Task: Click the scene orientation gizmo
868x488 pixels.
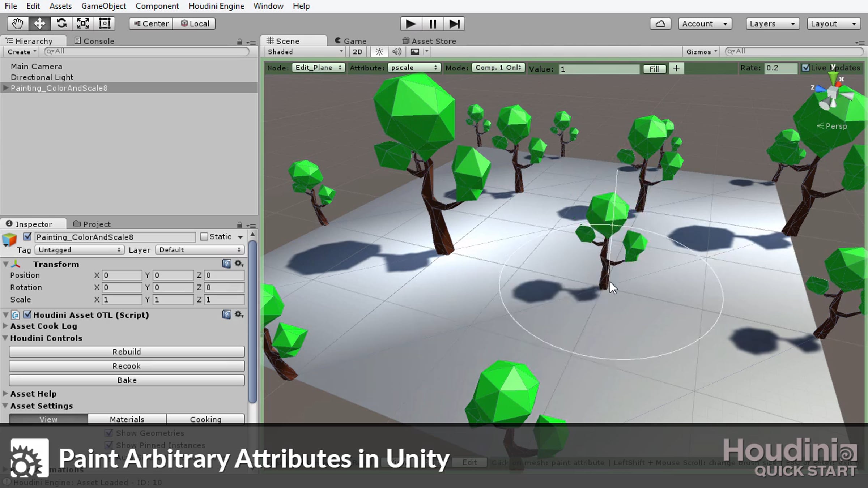Action: point(833,92)
